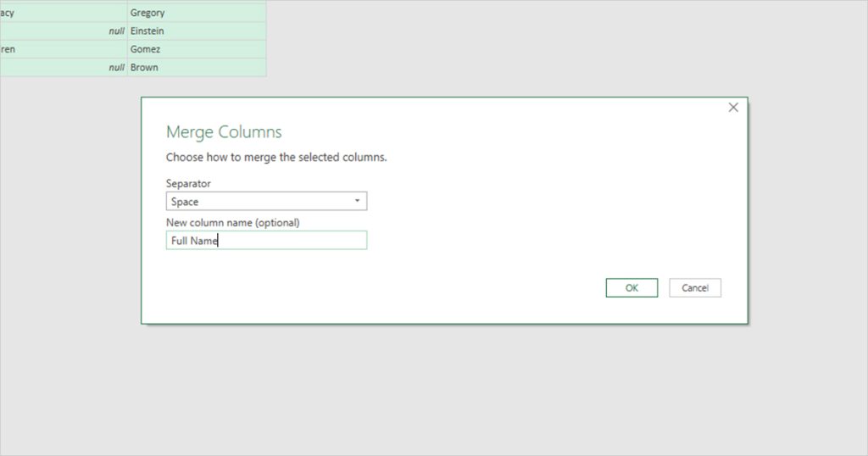
Task: Click the 'Choose how to merge' description text
Action: pos(276,158)
